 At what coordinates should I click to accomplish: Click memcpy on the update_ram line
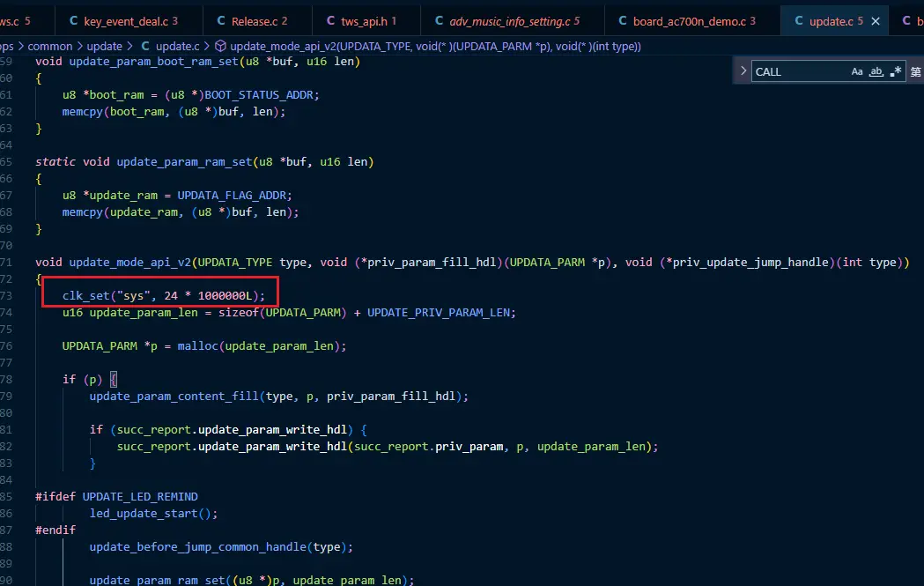(83, 211)
